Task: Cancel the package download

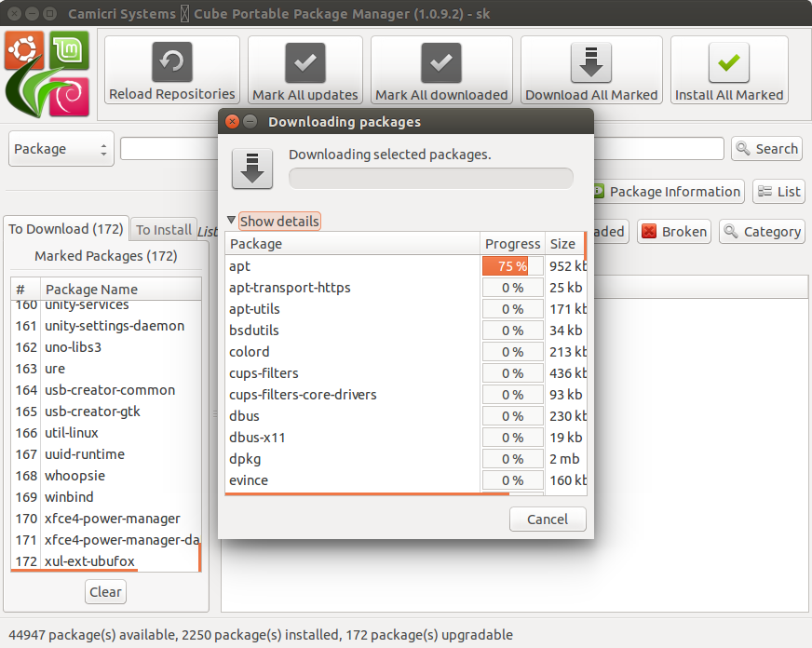Action: pos(548,520)
